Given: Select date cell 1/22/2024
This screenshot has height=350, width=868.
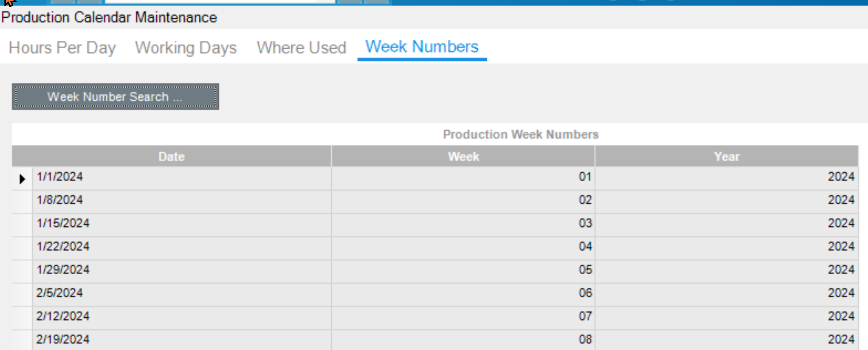Looking at the screenshot, I should (182, 249).
